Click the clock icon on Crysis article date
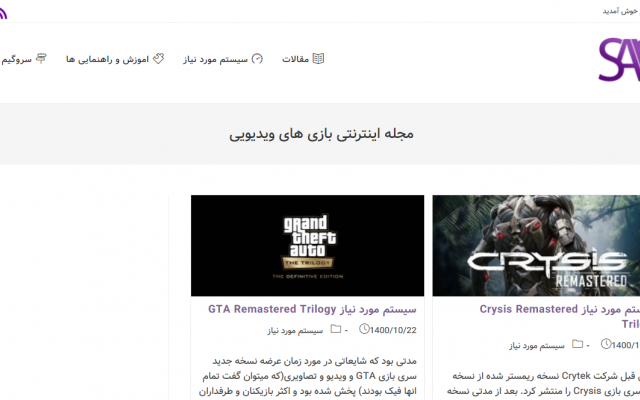Viewport: 640px width, 400px height. tap(608, 345)
